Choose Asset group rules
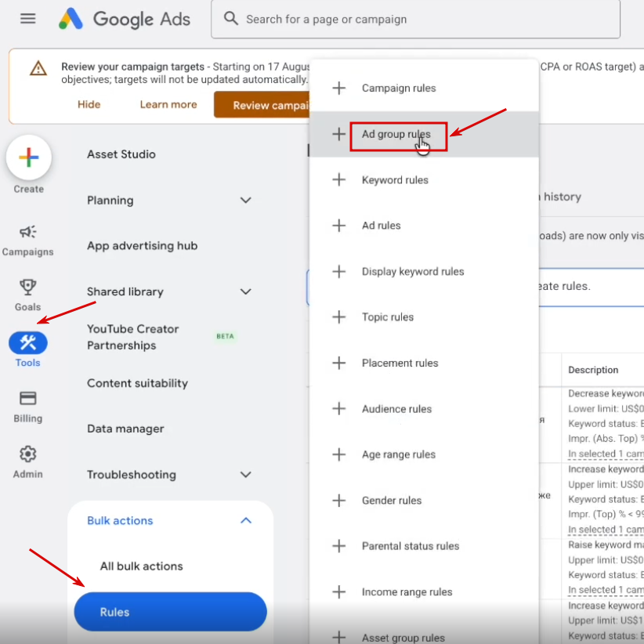The width and height of the screenshot is (644, 644). point(403,638)
